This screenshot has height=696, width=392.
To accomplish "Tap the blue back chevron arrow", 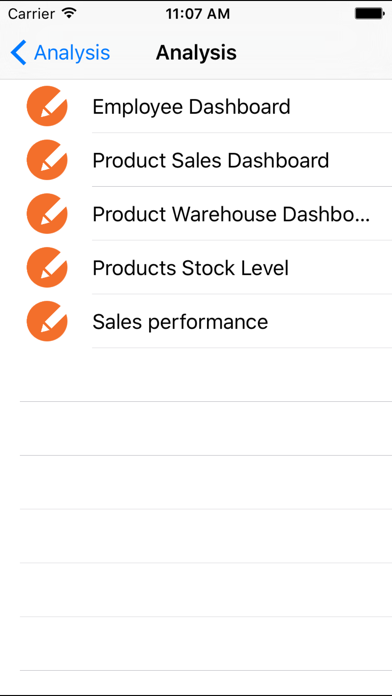I will click(x=18, y=52).
